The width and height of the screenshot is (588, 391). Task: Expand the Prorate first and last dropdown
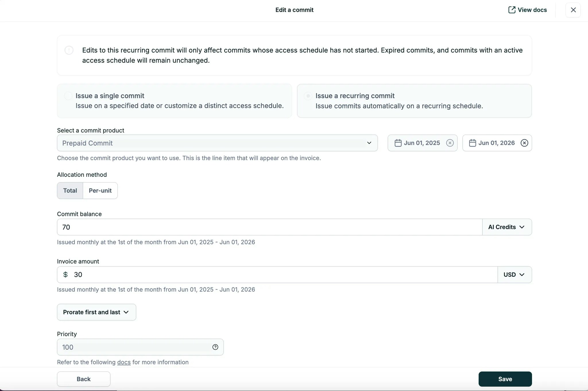(x=96, y=312)
